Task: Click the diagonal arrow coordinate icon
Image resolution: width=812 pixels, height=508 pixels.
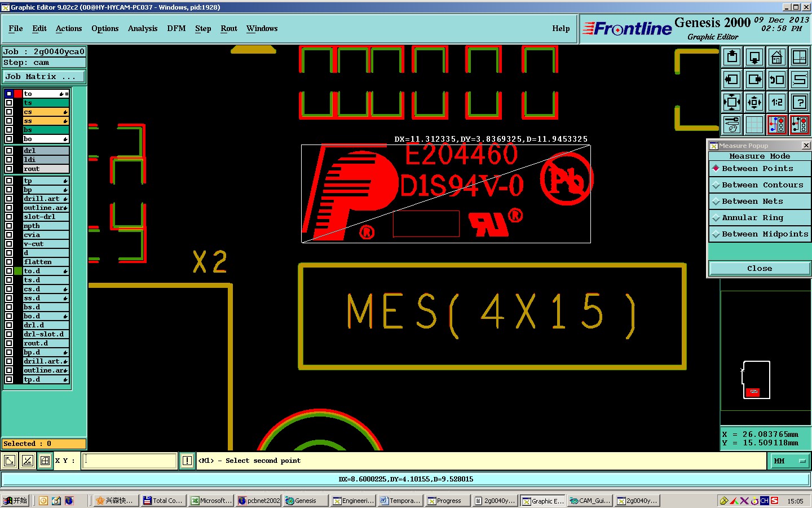Action: click(10, 461)
